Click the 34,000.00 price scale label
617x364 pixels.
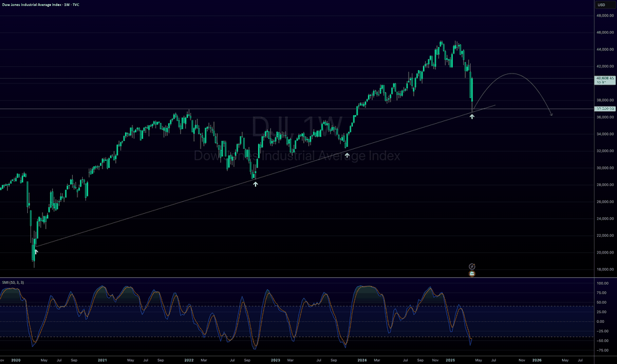605,134
